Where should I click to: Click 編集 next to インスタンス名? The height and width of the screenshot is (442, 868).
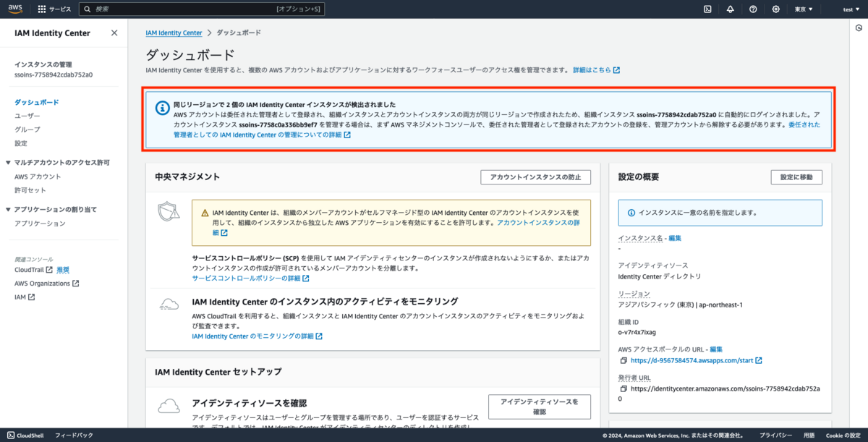[x=675, y=238]
